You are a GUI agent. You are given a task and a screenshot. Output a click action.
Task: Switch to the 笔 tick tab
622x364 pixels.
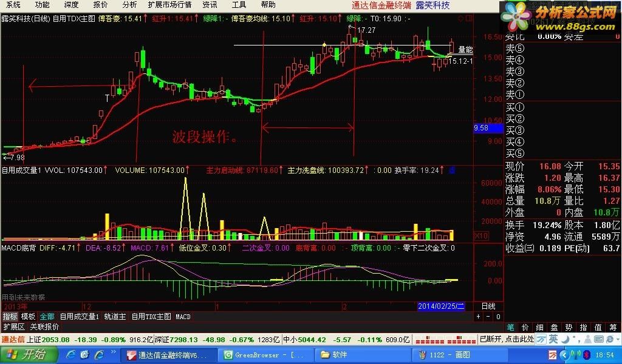[510, 327]
